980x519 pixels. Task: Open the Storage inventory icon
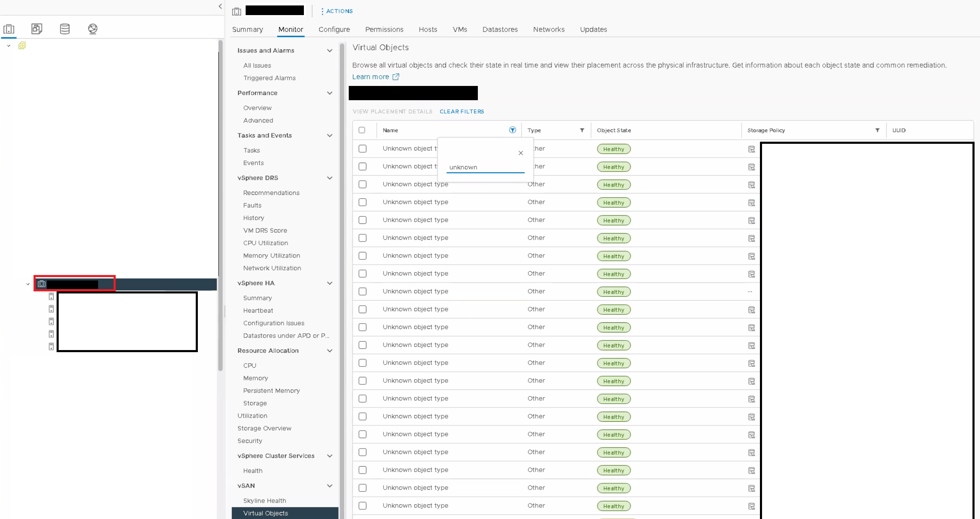(65, 29)
